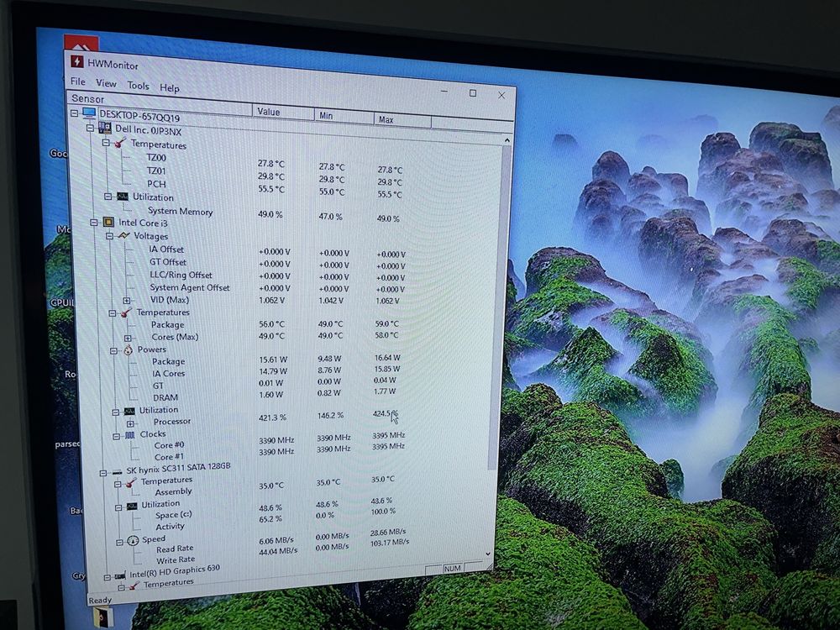840x630 pixels.
Task: Select the Assembly temperature row
Action: 173,491
